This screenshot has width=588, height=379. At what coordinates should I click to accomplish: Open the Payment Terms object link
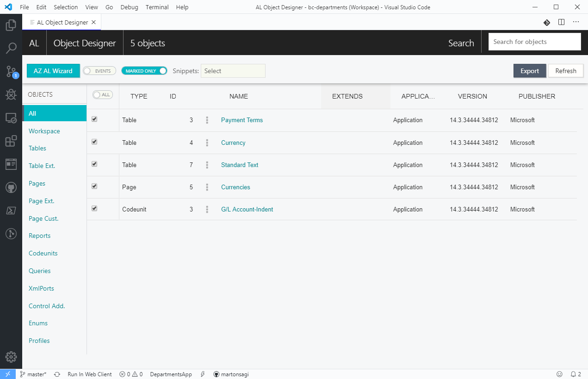coord(242,120)
